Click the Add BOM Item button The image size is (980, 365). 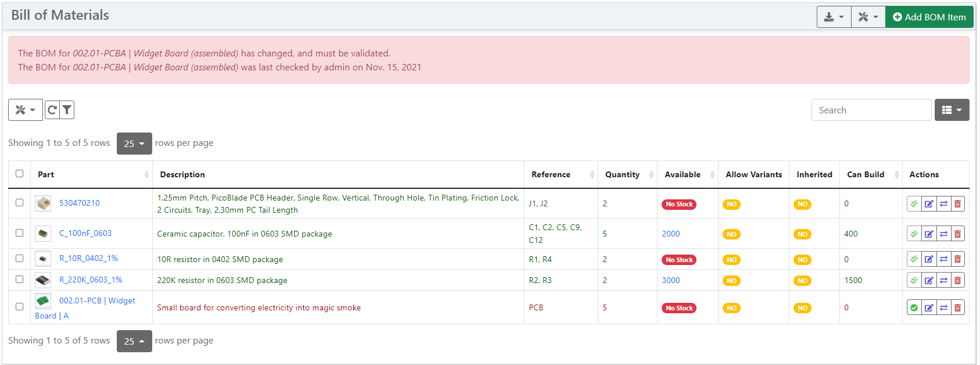pyautogui.click(x=929, y=17)
